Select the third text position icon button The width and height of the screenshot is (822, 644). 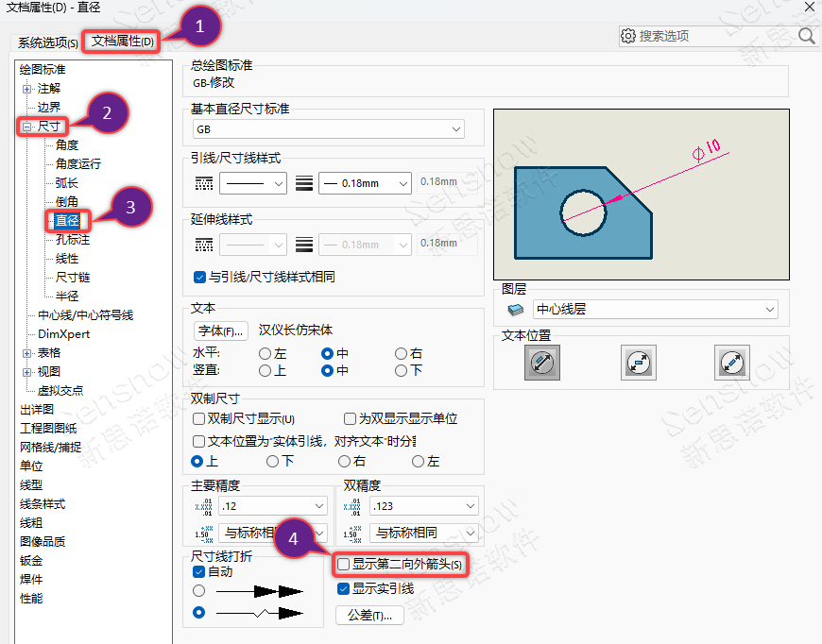point(731,363)
